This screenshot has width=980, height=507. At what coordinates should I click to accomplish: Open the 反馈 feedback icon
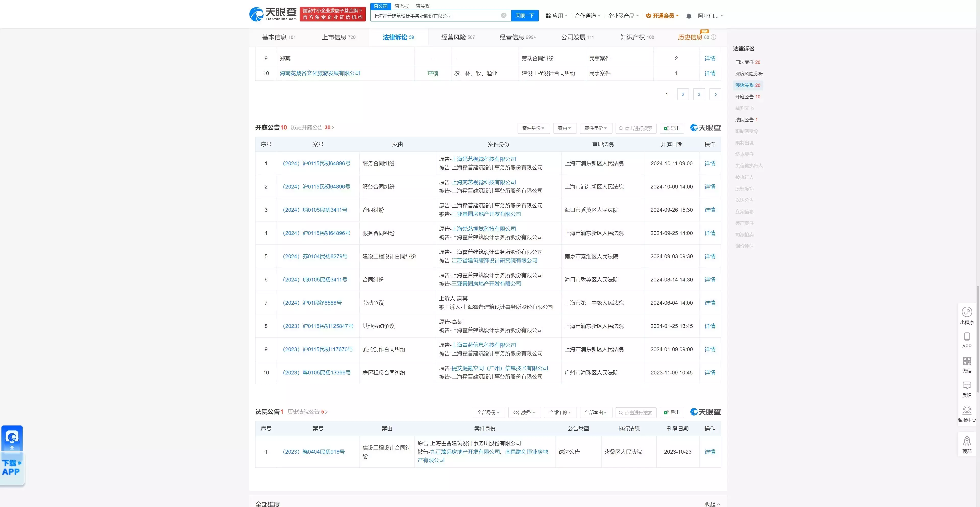967,390
